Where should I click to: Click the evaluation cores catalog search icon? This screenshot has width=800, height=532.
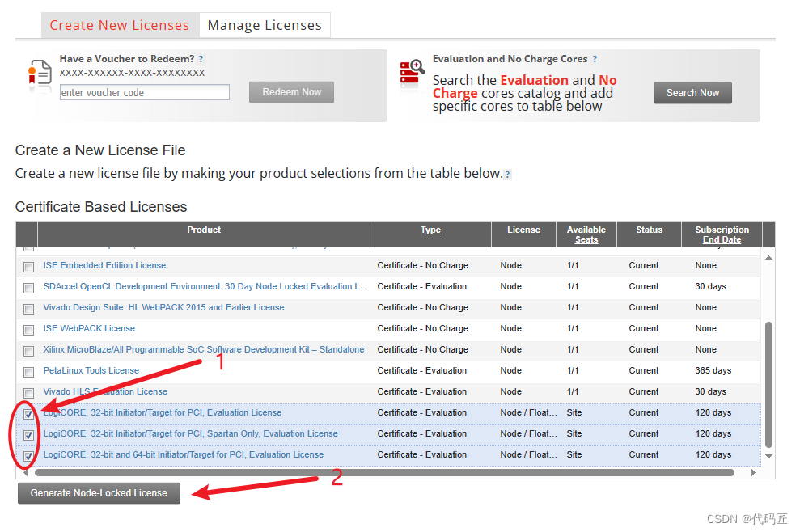[413, 71]
